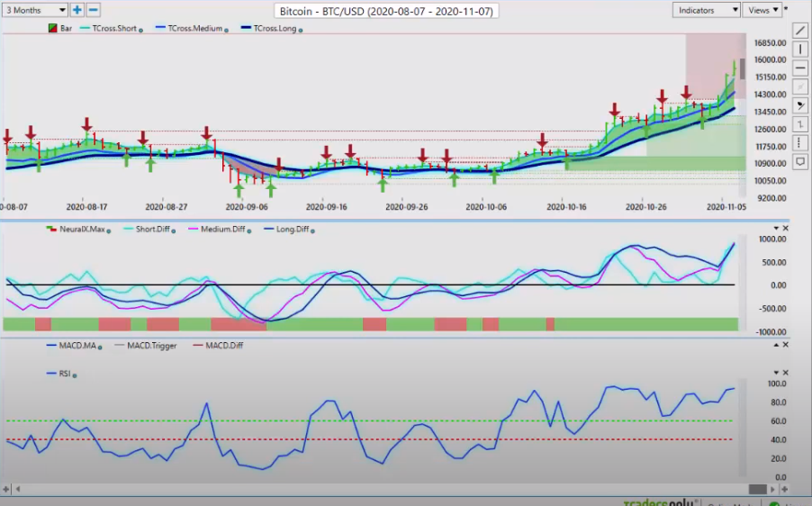Collapse the NeuralX.Max panel with its arrow
This screenshot has height=506, width=812.
(776, 229)
